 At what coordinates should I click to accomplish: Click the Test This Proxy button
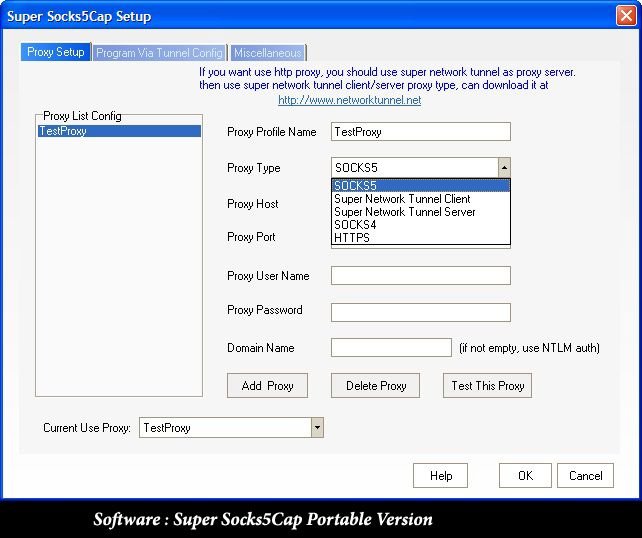[x=487, y=386]
